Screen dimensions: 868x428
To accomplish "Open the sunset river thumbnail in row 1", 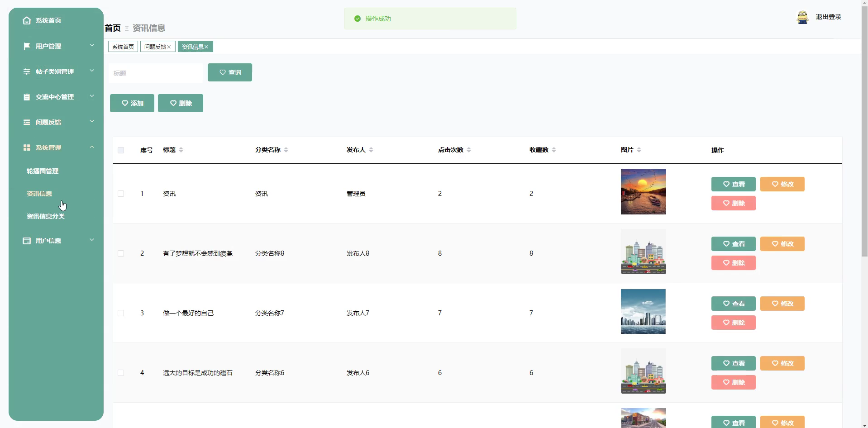I will [x=643, y=192].
